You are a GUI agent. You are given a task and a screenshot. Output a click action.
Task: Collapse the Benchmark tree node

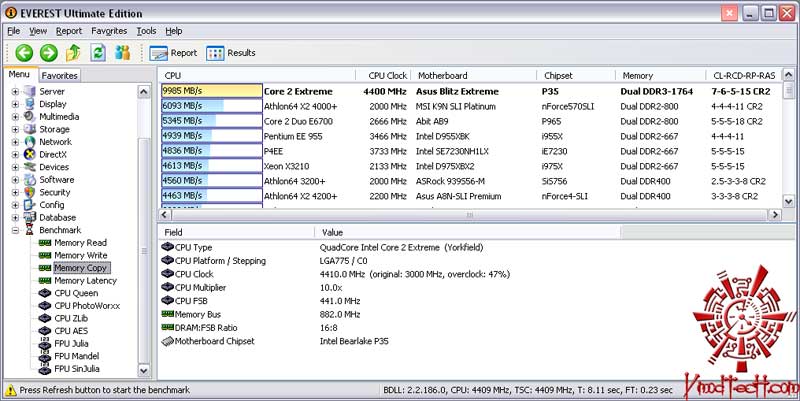(x=15, y=231)
